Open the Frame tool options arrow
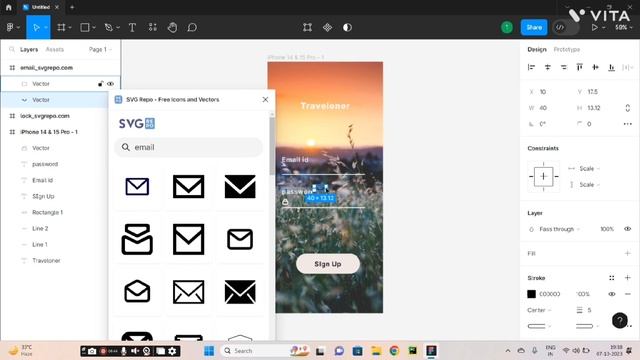This screenshot has height=360, width=640. 70,27
